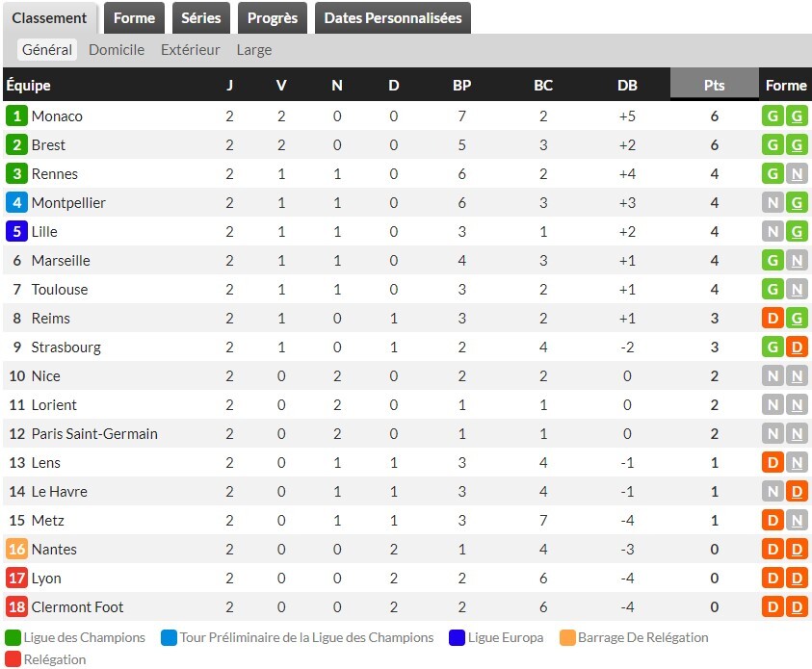Click the Ligue Europa legend color swatch
This screenshot has height=669, width=812.
457,637
